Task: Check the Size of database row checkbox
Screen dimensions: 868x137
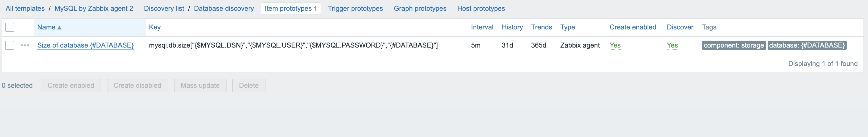Action: pos(10,45)
